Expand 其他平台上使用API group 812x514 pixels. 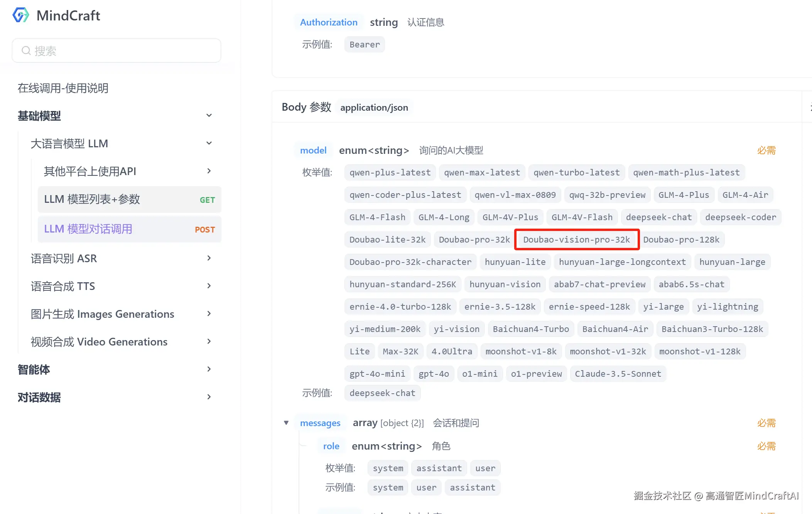tap(209, 171)
